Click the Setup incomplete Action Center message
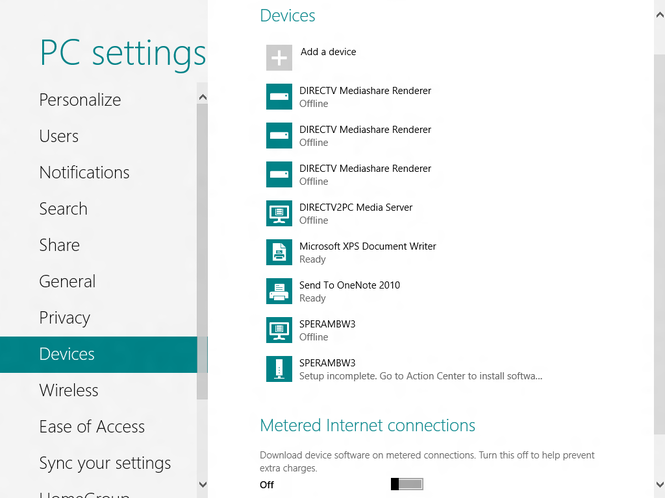The image size is (665, 498). [421, 376]
